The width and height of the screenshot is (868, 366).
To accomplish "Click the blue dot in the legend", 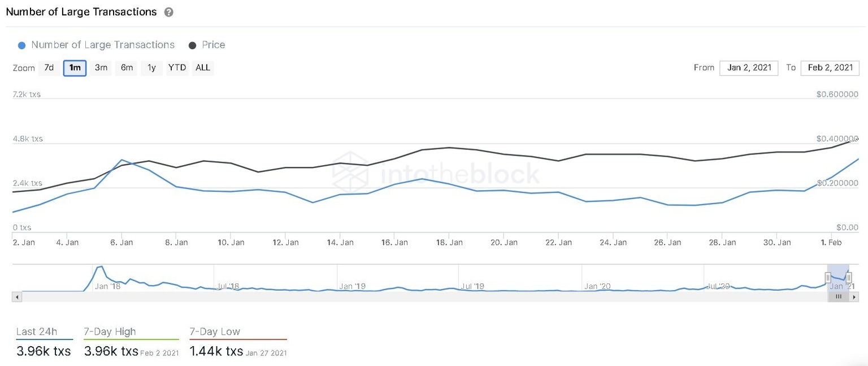I will 21,45.
